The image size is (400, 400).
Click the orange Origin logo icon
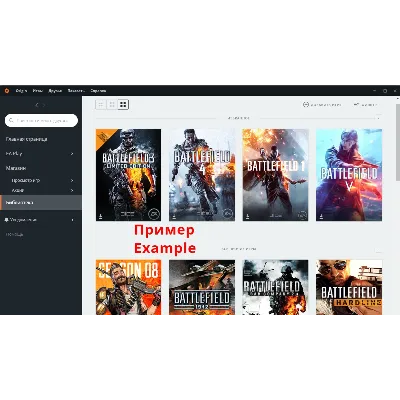6,90
